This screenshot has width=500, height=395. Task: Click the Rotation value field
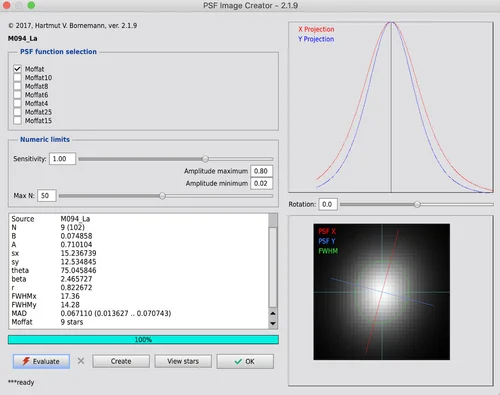coord(328,204)
